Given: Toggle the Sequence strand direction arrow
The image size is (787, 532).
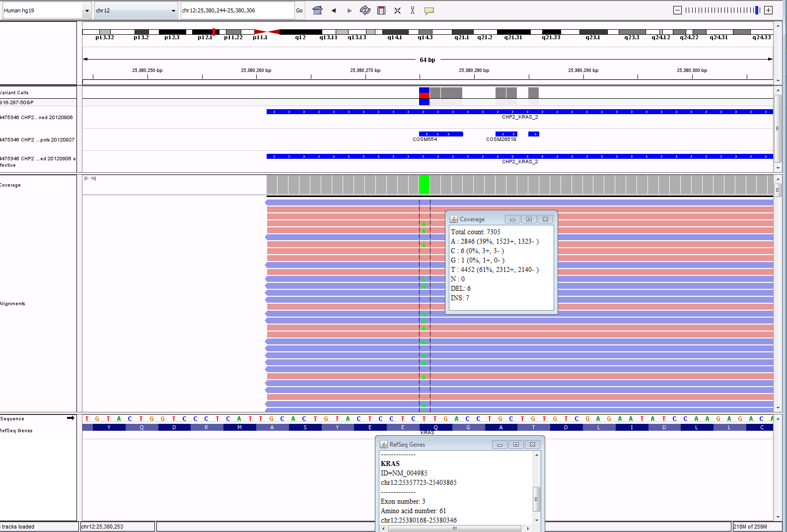Looking at the screenshot, I should pos(71,418).
